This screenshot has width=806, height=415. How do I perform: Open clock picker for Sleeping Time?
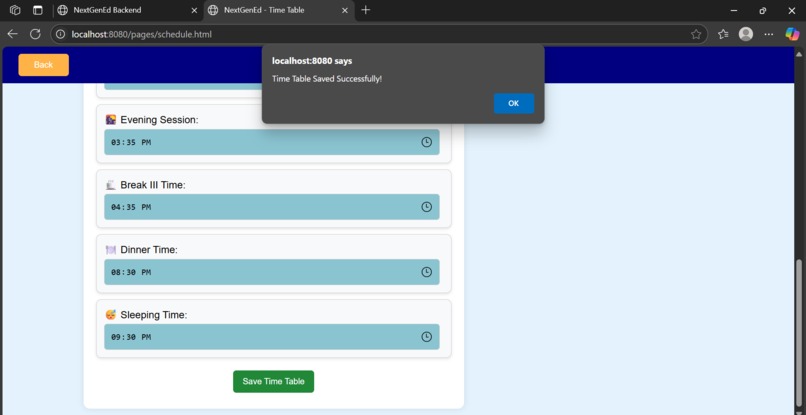point(426,337)
